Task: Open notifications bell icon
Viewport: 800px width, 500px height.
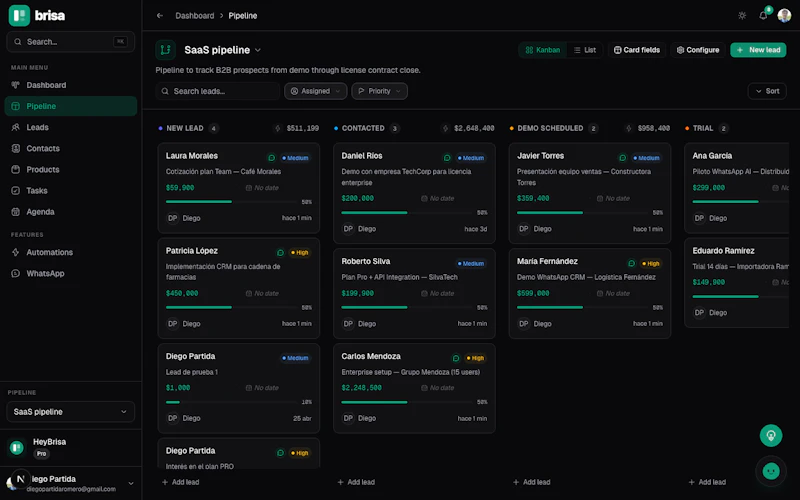Action: coord(763,16)
